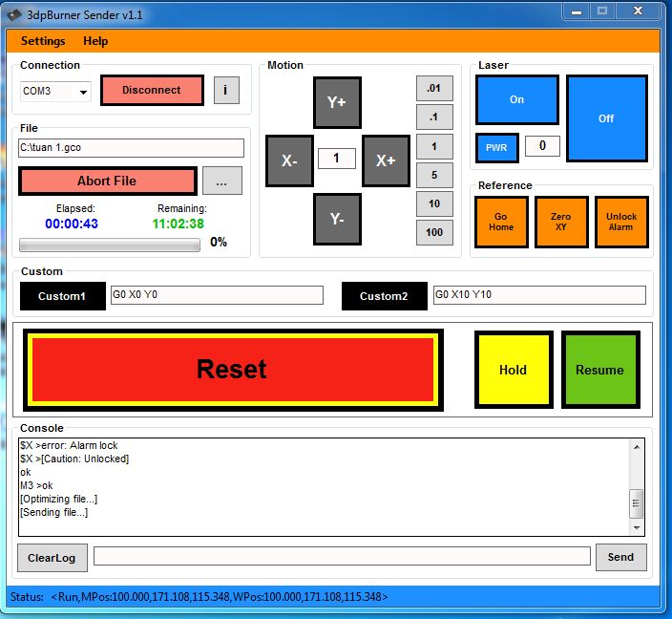Viewport: 672px width, 619px height.
Task: Set the jog step to 10
Action: tap(434, 203)
